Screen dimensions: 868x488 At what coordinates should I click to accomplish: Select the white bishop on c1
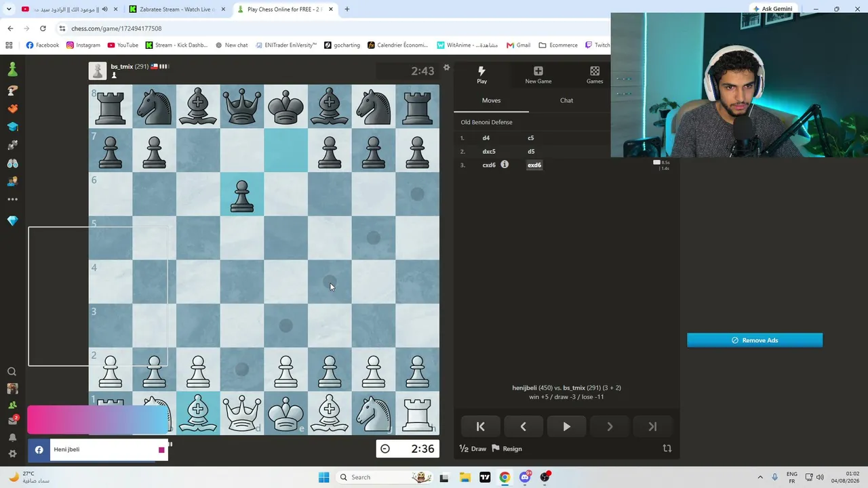coord(198,413)
